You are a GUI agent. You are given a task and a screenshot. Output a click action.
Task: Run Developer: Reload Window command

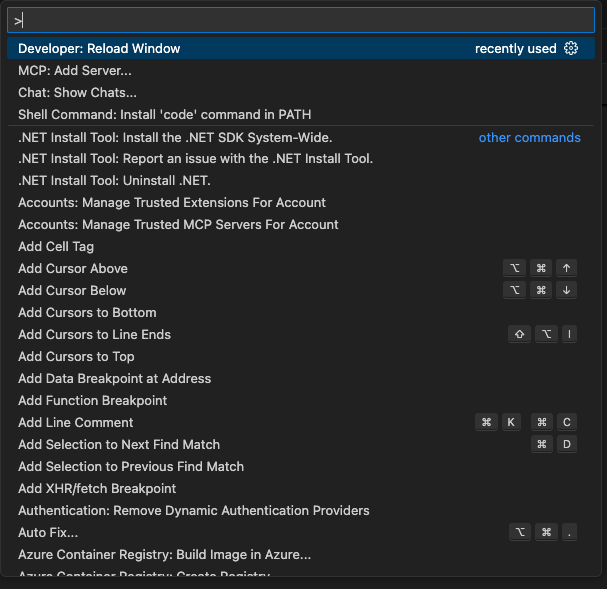point(301,48)
